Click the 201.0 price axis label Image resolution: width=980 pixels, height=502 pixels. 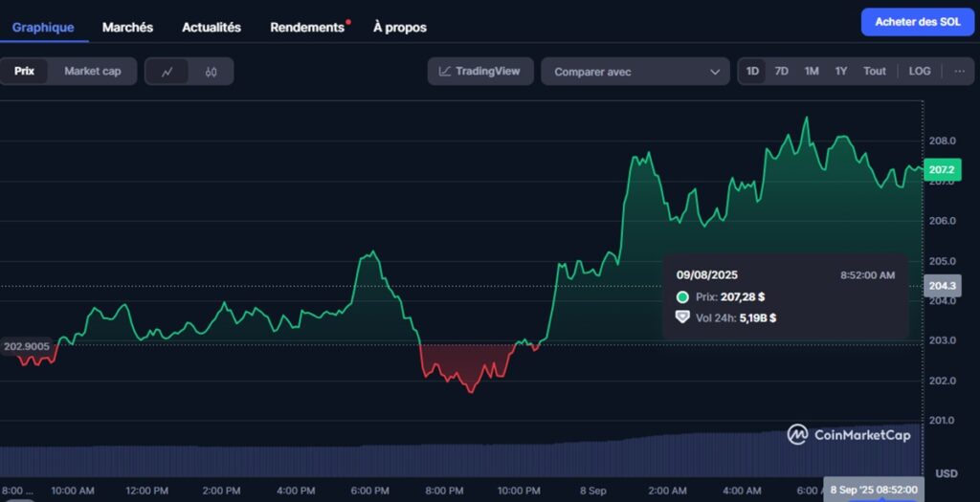coord(942,421)
